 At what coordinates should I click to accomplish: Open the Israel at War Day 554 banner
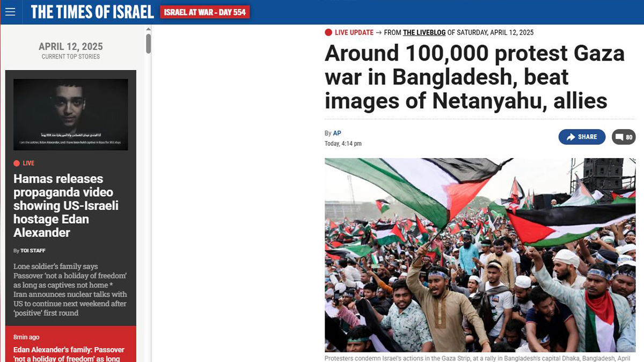click(204, 12)
